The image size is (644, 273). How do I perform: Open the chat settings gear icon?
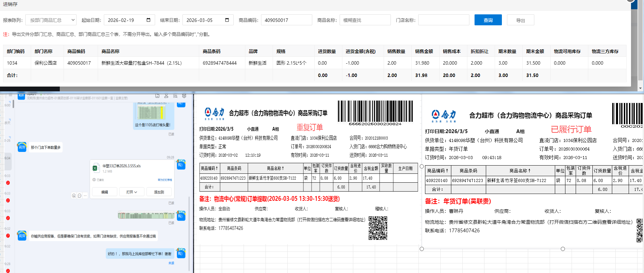(x=184, y=96)
